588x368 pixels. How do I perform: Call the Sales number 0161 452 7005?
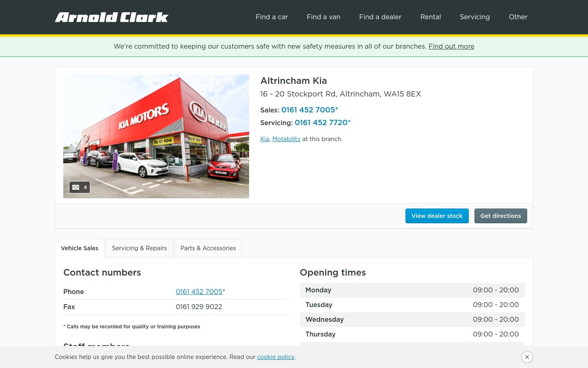308,110
